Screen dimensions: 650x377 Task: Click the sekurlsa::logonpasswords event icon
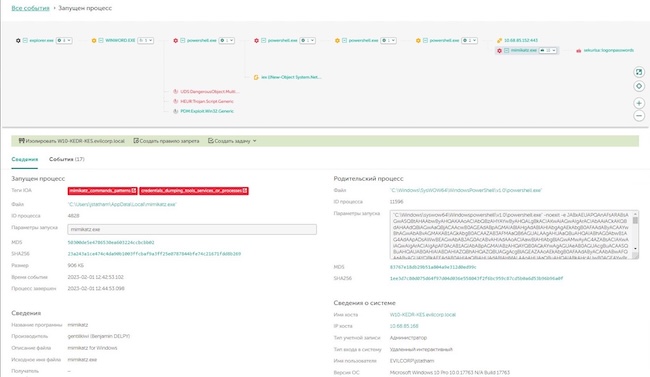[x=579, y=51]
